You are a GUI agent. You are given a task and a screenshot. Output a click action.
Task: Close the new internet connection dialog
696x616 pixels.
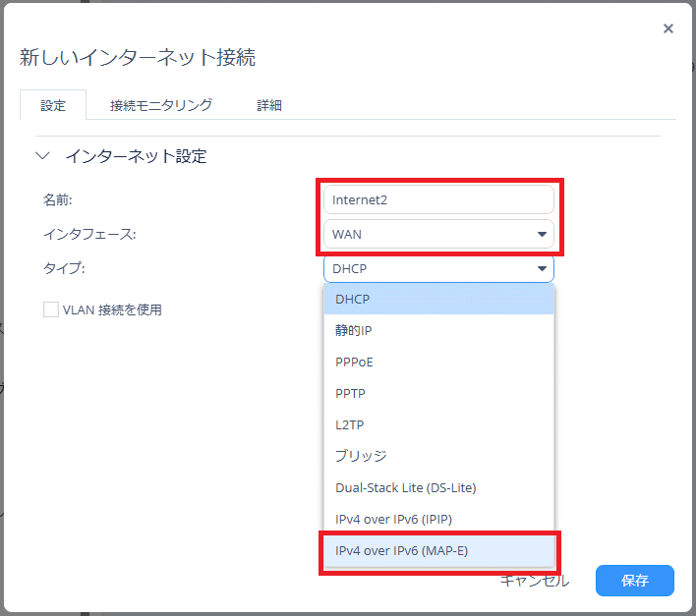coord(668,28)
